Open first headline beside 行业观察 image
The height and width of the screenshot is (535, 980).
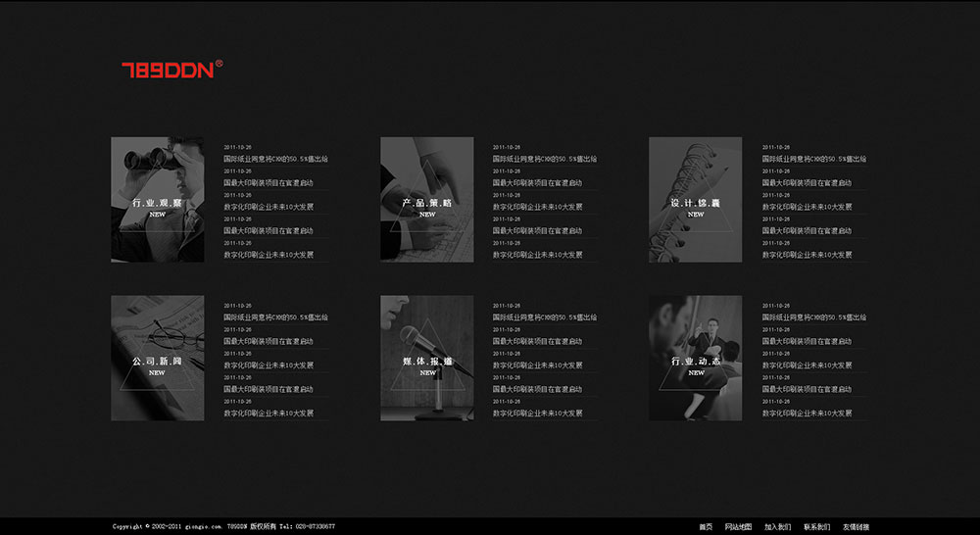point(275,159)
